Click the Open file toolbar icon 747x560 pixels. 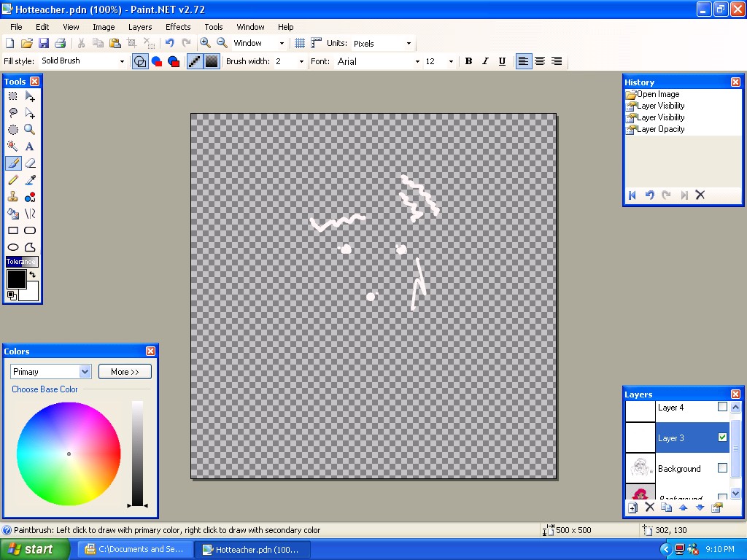tap(27, 43)
